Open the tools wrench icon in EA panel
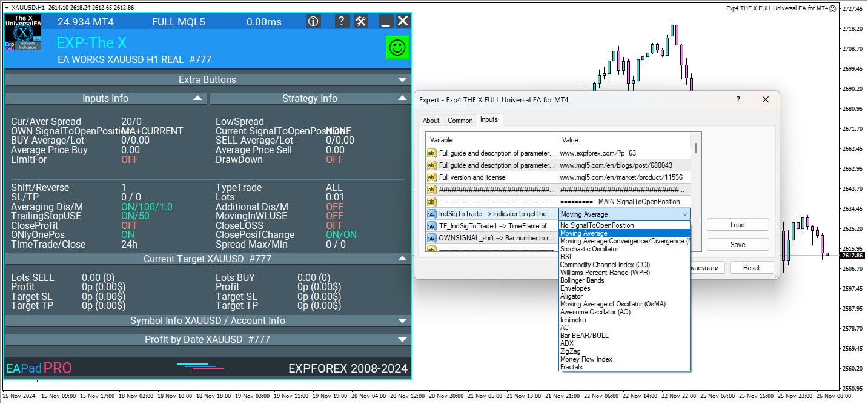Screen dimensions: 868x404 coord(361,21)
